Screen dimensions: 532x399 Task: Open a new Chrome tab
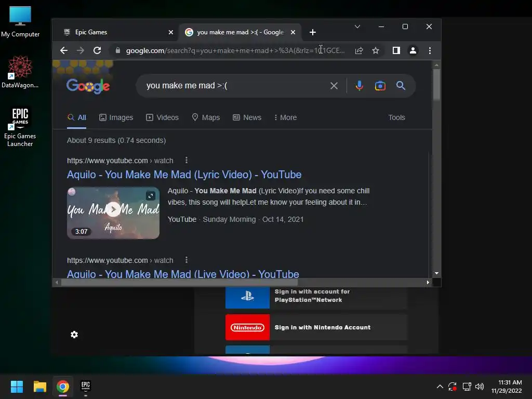[313, 32]
